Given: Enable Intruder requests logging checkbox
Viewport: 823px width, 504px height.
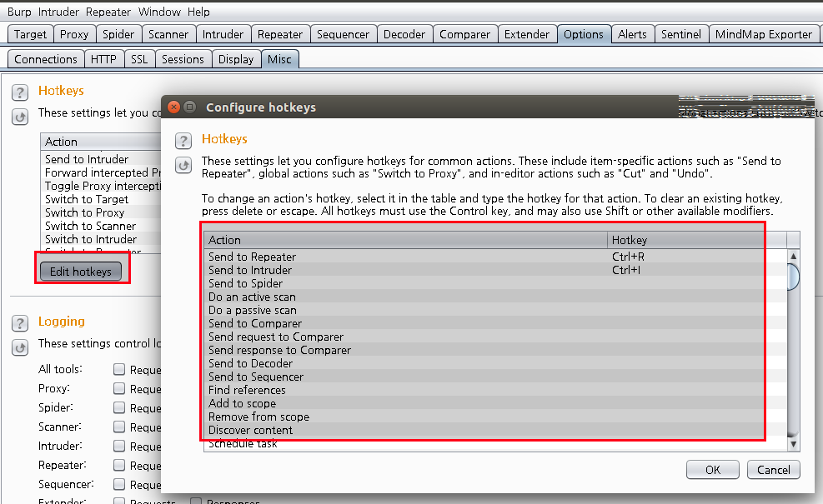Looking at the screenshot, I should tap(119, 446).
